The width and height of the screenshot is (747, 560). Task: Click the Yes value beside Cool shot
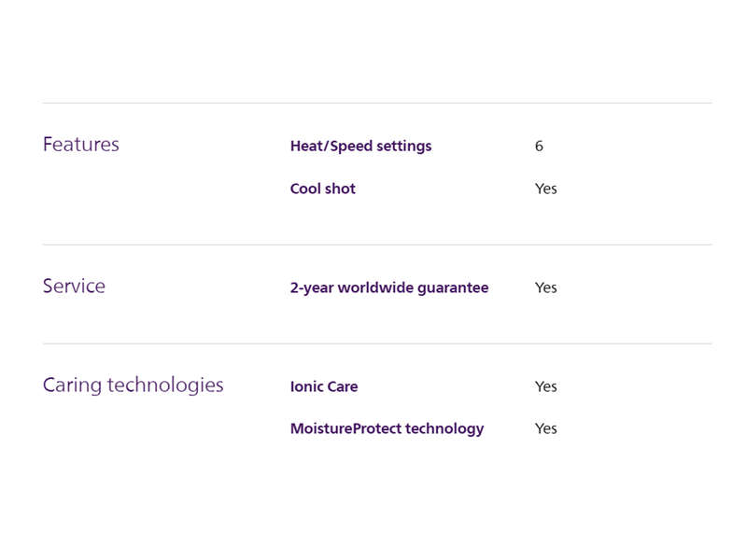pyautogui.click(x=546, y=189)
